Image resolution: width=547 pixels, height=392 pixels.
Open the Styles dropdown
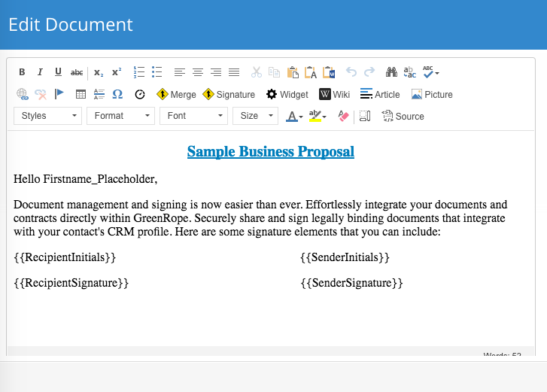[x=48, y=116]
